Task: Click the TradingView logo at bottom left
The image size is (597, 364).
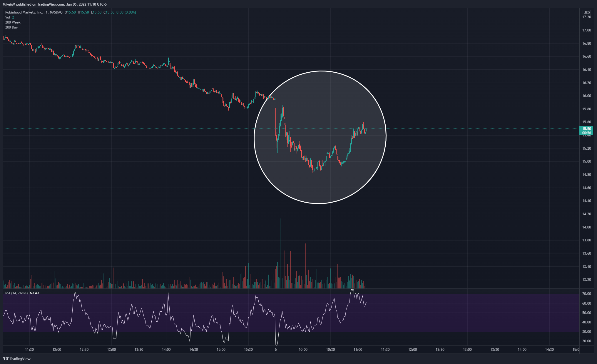Action: tap(17, 359)
